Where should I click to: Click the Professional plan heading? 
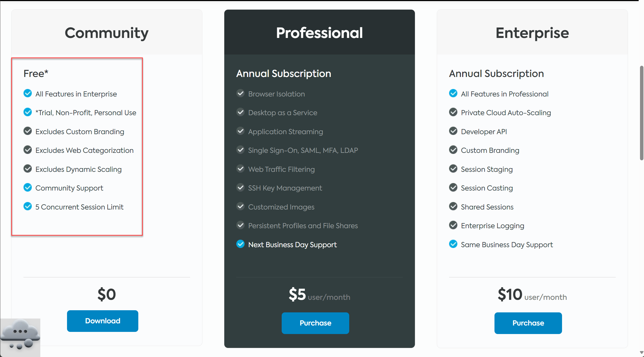[319, 33]
